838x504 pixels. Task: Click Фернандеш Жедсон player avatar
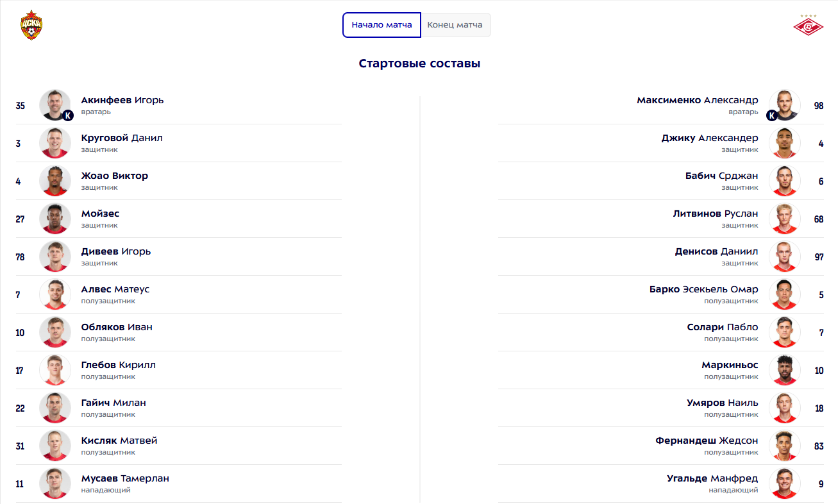[784, 446]
